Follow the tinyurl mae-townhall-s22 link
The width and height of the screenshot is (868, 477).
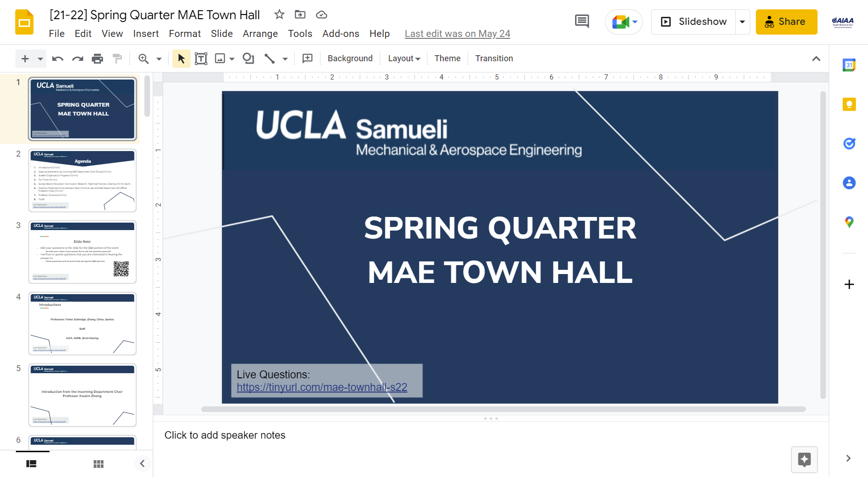pos(322,387)
